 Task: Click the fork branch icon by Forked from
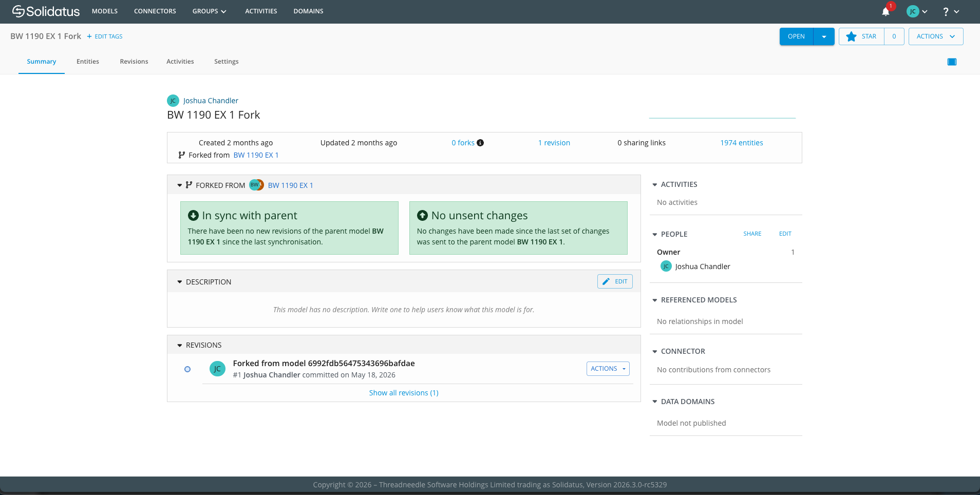click(181, 155)
